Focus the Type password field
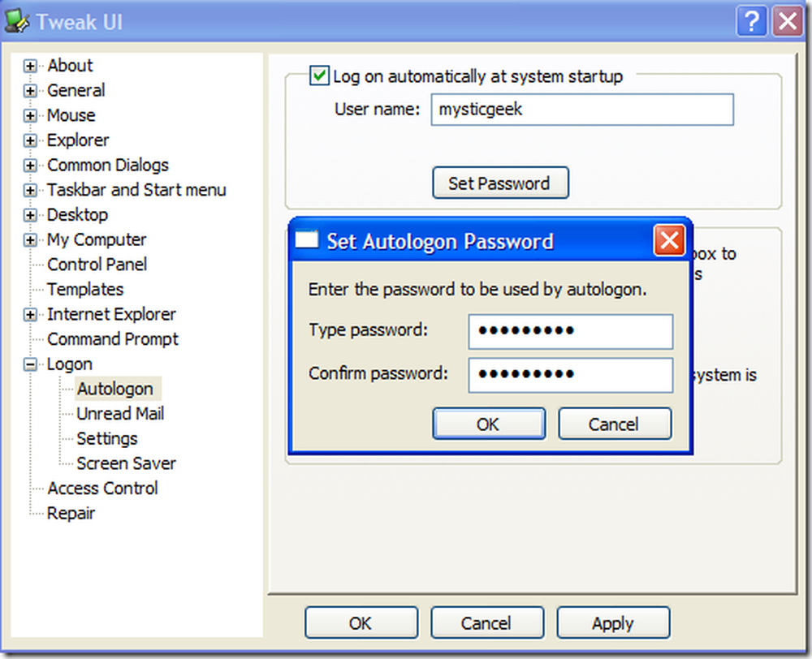812x659 pixels. [x=571, y=331]
